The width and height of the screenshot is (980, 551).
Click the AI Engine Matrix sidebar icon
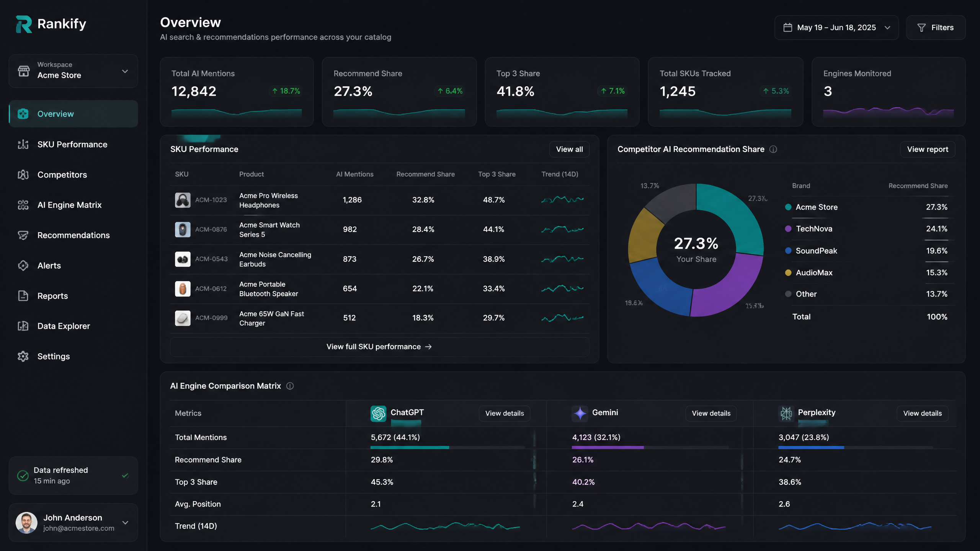[23, 205]
